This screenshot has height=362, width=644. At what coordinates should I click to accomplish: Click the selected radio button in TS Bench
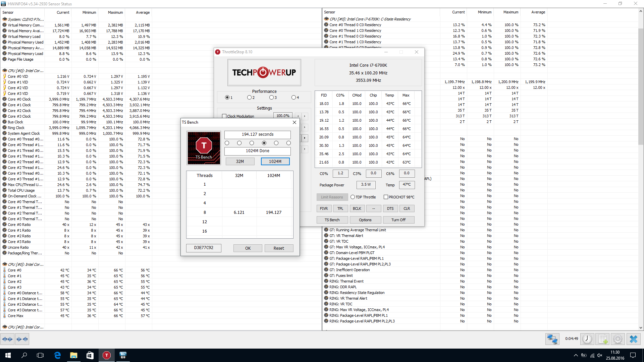264,143
